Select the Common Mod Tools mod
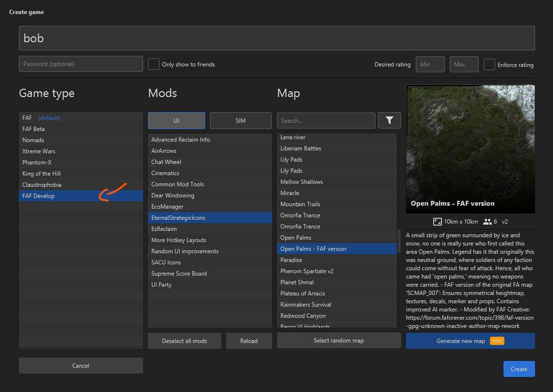553x392 pixels. 210,184
